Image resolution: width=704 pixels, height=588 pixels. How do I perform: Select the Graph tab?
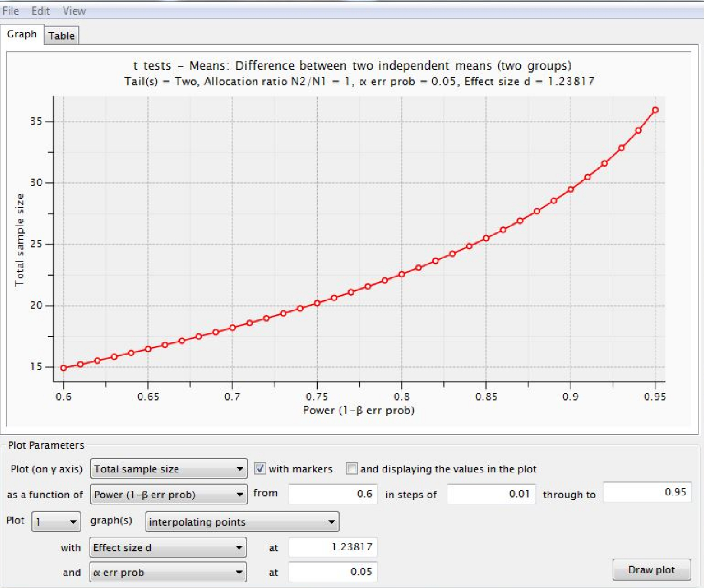click(x=22, y=34)
